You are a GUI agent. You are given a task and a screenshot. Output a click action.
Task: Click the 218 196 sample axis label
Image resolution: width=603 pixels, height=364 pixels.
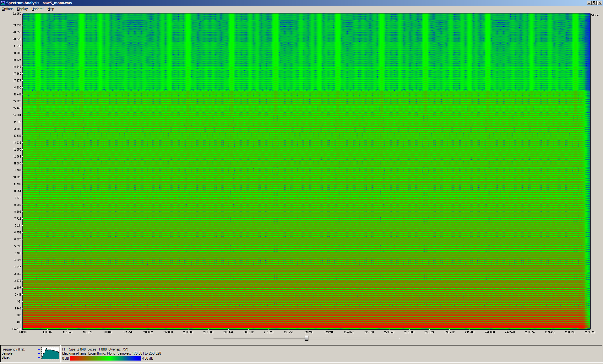point(309,332)
